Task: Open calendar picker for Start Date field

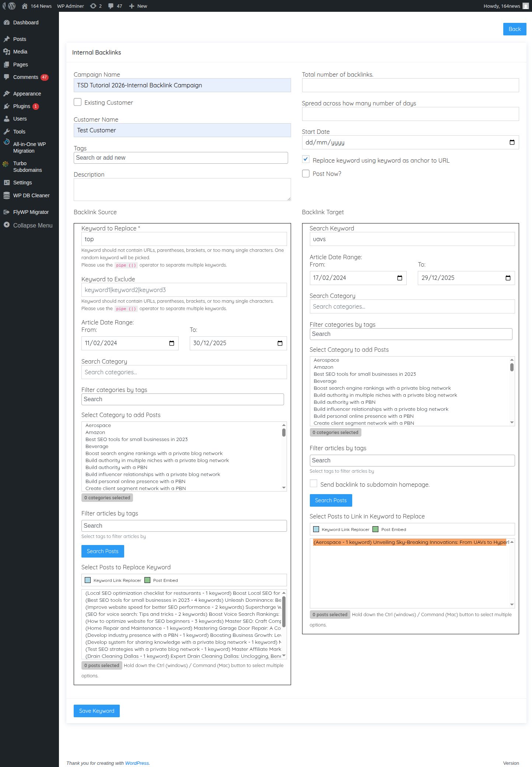Action: [512, 142]
